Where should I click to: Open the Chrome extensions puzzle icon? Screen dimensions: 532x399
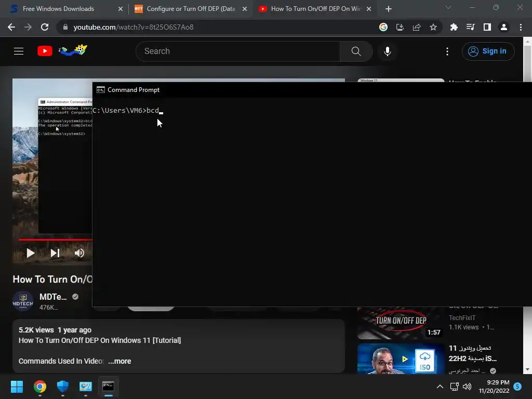click(x=454, y=27)
